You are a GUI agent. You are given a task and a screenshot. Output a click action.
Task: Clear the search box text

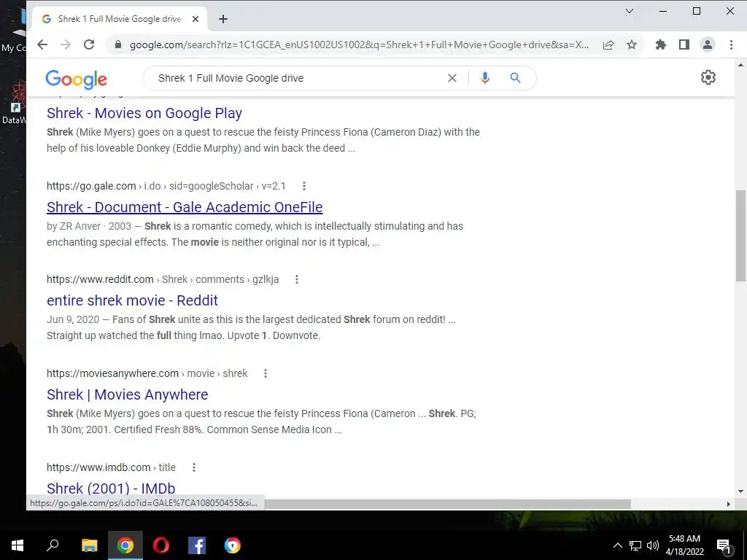[x=452, y=78]
